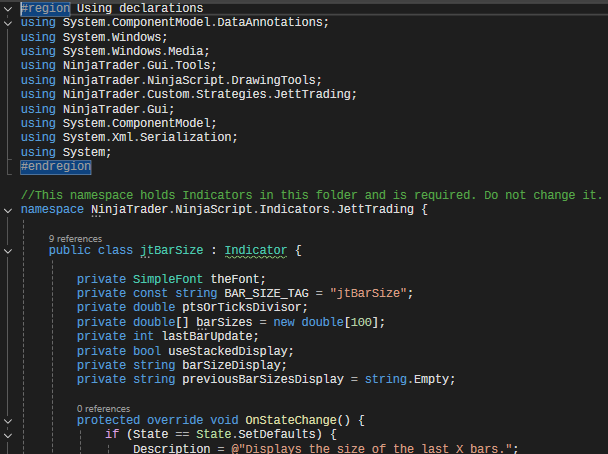Click using System.ComponentModel.DataAnnotations line
Viewport: 608px width, 454px height.
[x=174, y=22]
